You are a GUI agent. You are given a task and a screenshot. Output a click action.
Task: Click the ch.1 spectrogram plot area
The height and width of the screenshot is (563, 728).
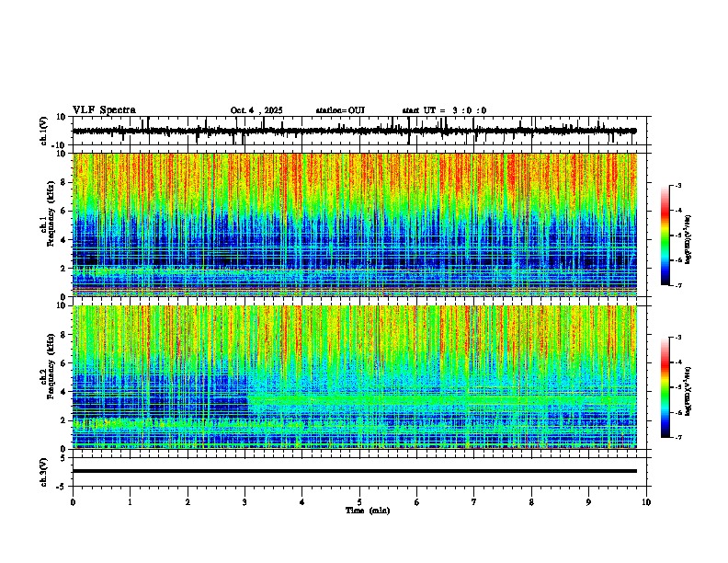click(355, 224)
